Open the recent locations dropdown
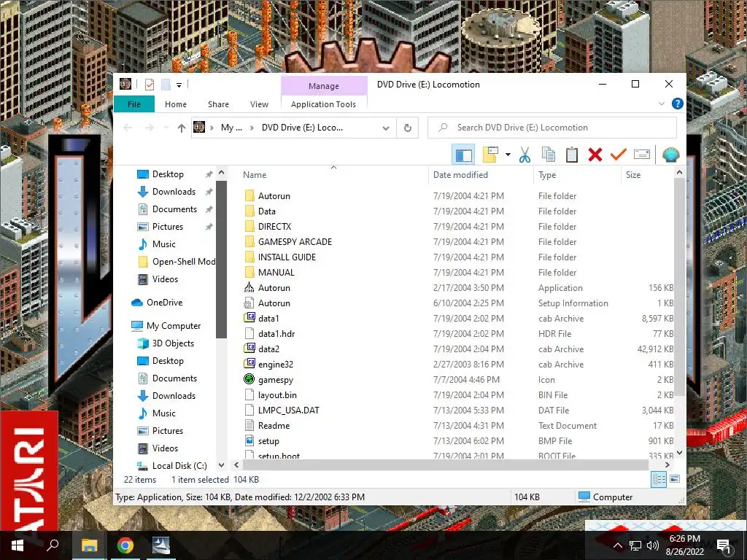Viewport: 747px width, 560px height. (x=166, y=128)
